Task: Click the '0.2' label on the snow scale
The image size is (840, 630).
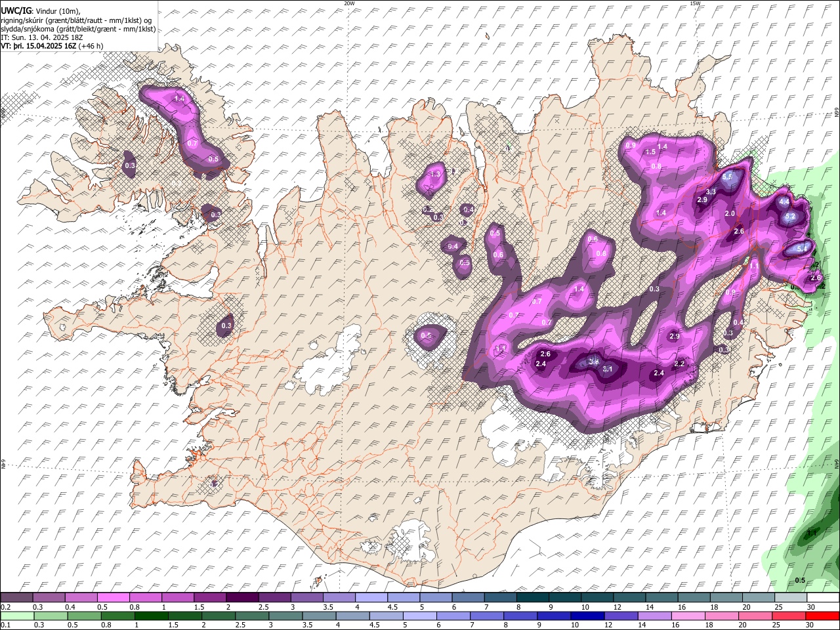Action: point(5,607)
